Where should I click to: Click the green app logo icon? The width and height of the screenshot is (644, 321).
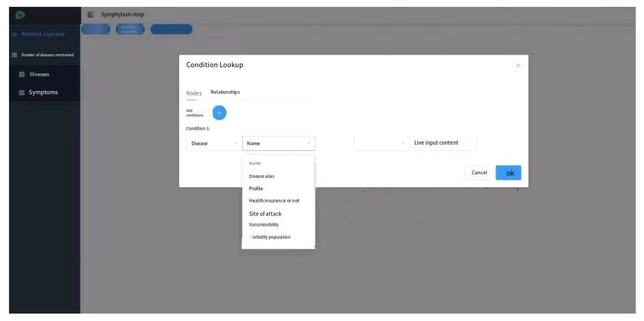[20, 15]
